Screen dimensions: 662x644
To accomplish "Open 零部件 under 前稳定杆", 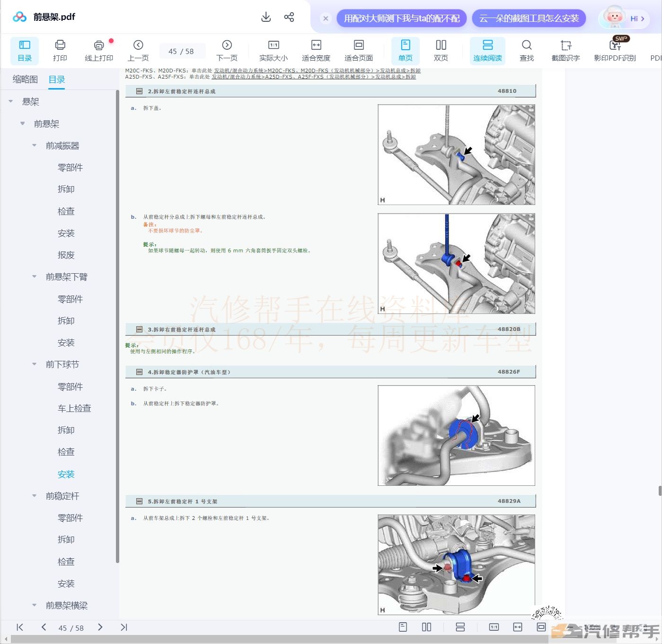I will tap(70, 518).
